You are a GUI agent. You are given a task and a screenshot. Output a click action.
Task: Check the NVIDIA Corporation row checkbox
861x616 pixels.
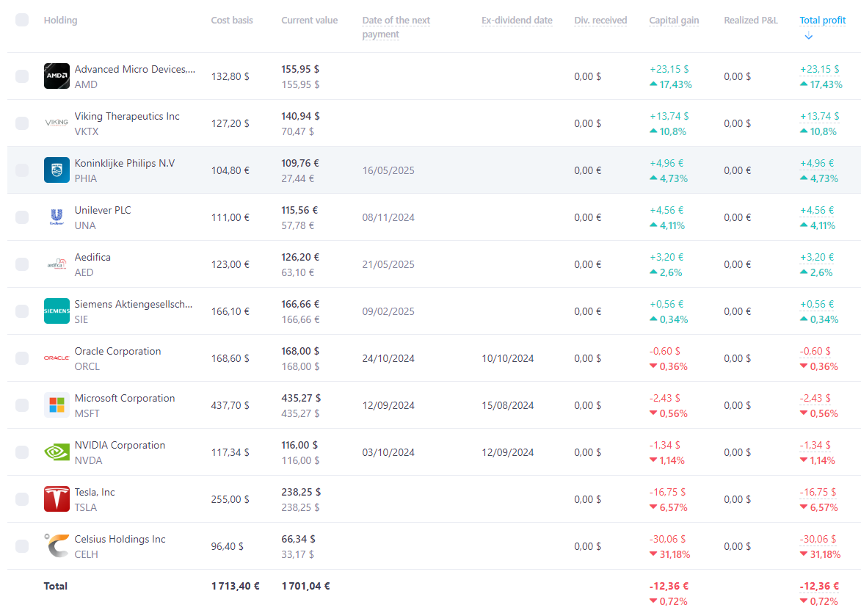point(22,452)
